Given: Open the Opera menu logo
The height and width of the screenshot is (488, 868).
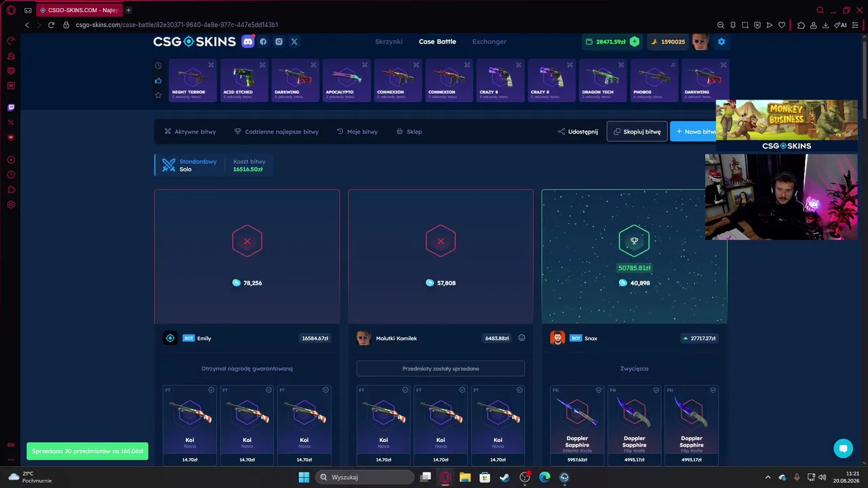Looking at the screenshot, I should pos(11,10).
